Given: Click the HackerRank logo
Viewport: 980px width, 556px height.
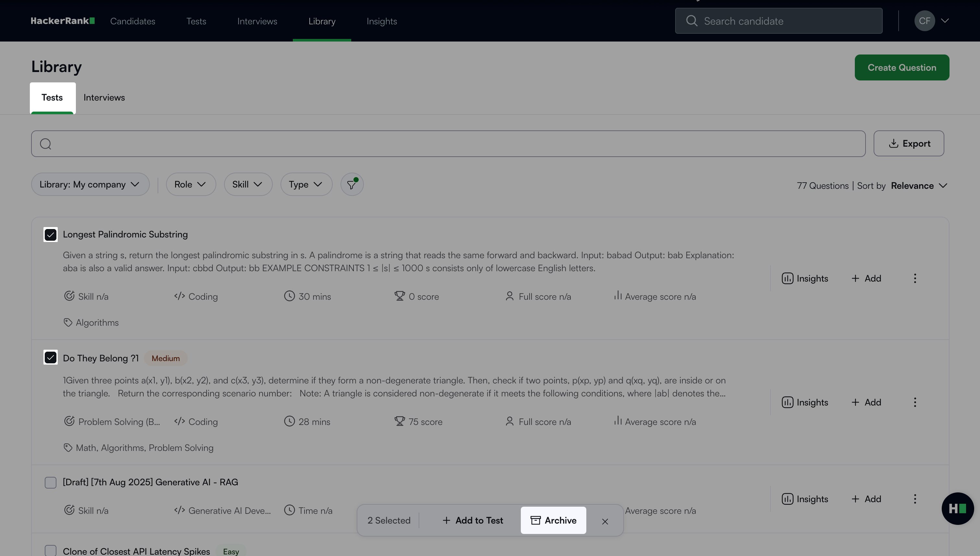Looking at the screenshot, I should [x=63, y=21].
